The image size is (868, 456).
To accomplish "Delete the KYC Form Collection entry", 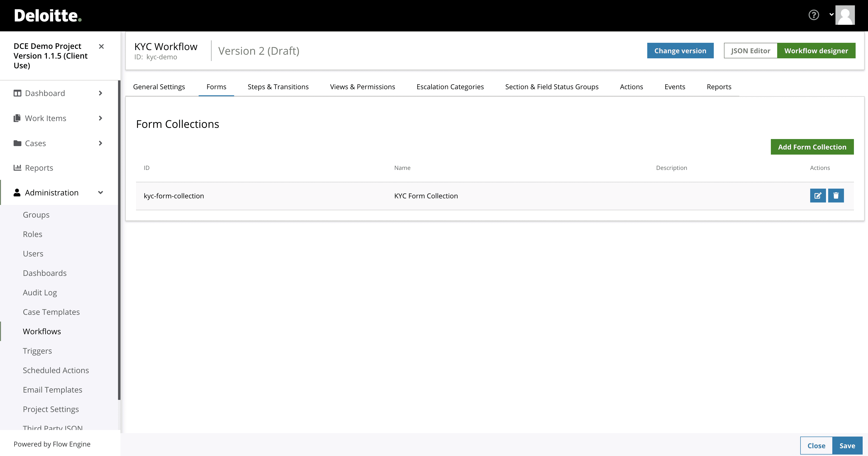I will pyautogui.click(x=836, y=196).
